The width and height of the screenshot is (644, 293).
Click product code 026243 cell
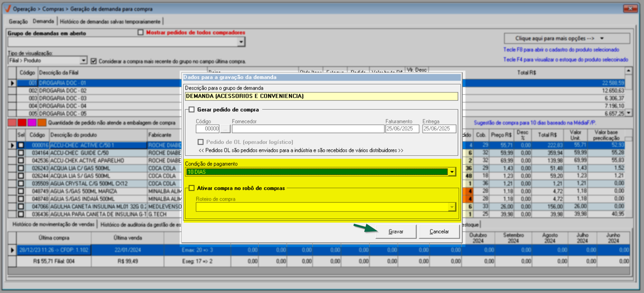click(x=38, y=168)
